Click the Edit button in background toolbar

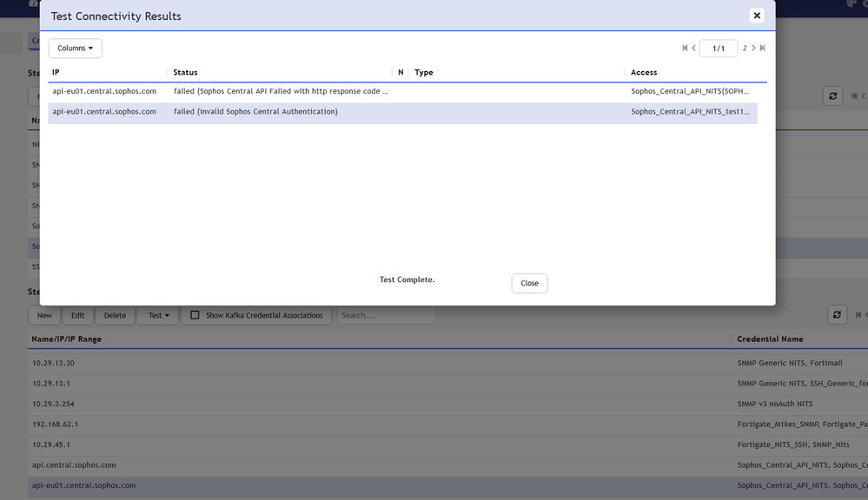77,315
